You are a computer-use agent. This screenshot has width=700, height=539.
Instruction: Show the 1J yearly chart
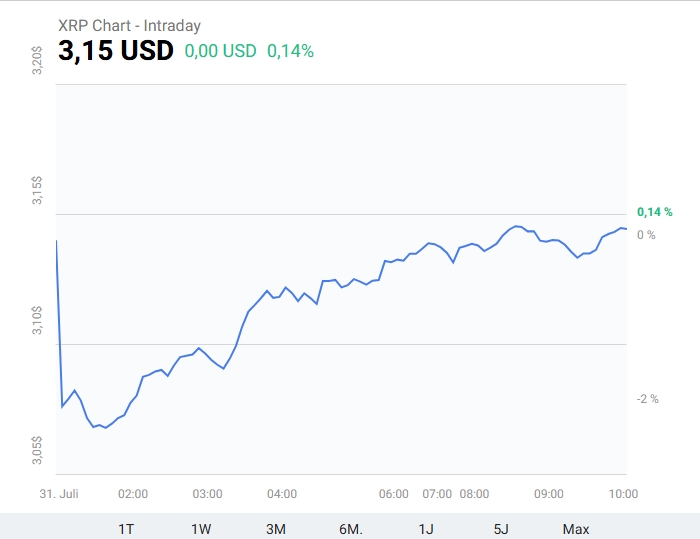426,529
